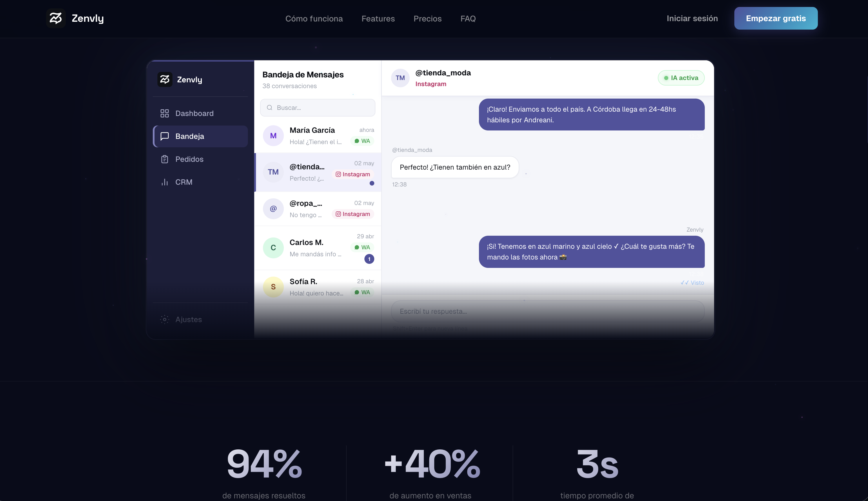Click the Empezar gratis button
This screenshot has width=868, height=501.
[x=776, y=18]
